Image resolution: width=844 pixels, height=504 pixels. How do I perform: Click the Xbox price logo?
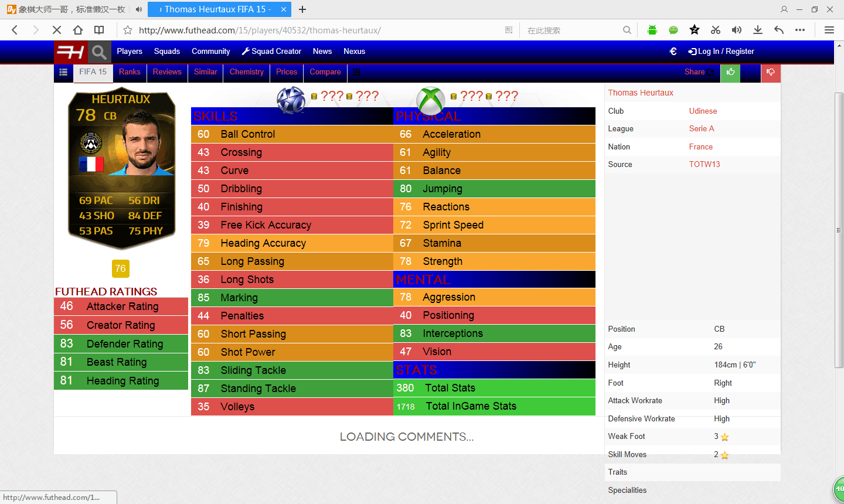click(431, 100)
